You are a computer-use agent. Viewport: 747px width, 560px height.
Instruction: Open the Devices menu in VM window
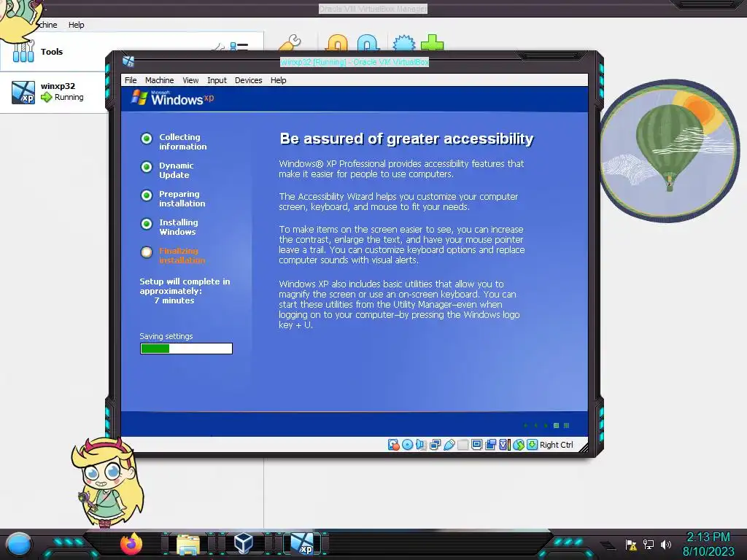248,80
